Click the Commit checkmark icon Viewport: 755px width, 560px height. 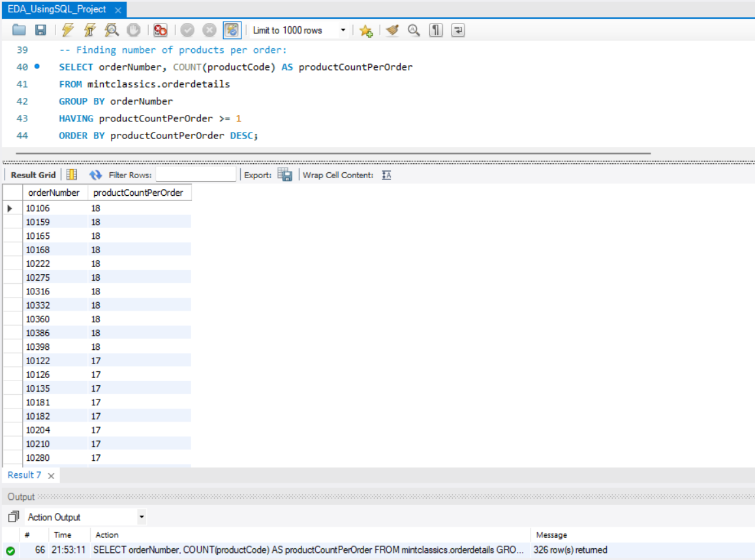[187, 30]
